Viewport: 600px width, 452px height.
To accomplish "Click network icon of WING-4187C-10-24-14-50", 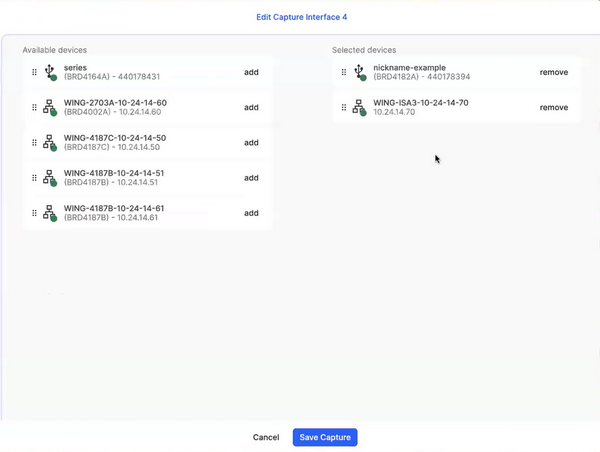I will tap(50, 143).
